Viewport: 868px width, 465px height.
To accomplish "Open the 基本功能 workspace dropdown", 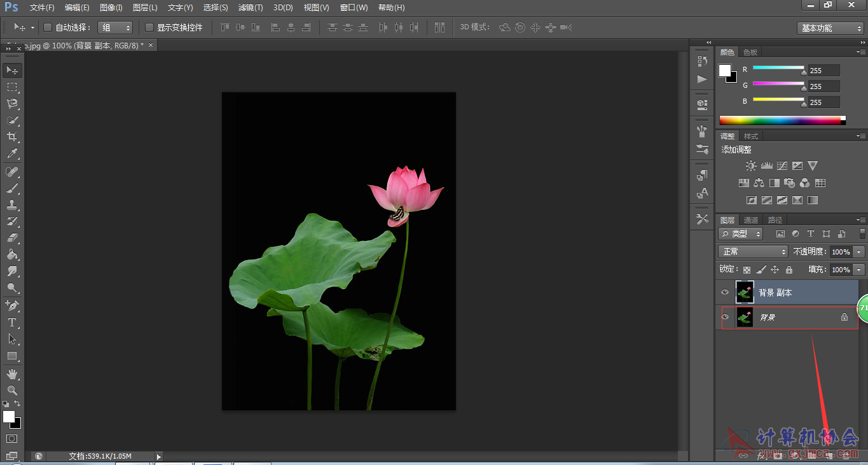I will click(830, 28).
